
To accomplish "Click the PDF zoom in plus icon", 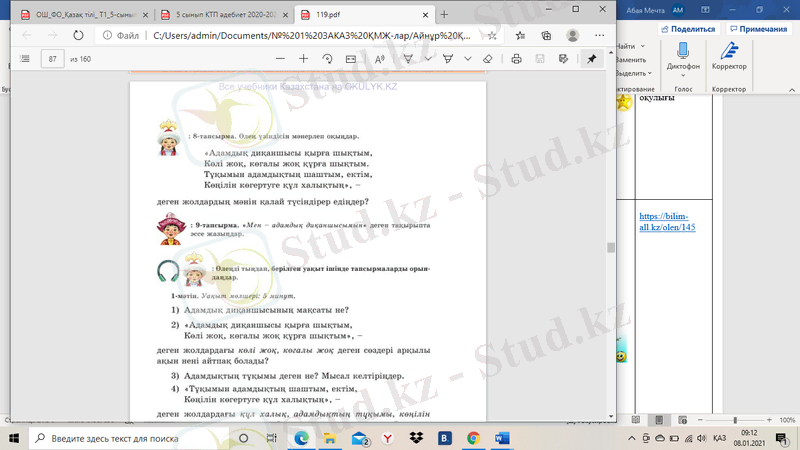I will click(304, 59).
